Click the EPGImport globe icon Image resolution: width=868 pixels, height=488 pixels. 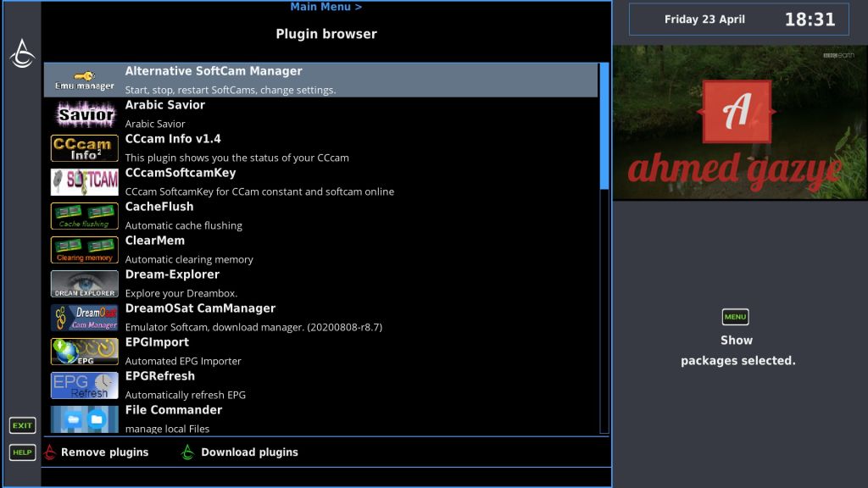pos(84,352)
